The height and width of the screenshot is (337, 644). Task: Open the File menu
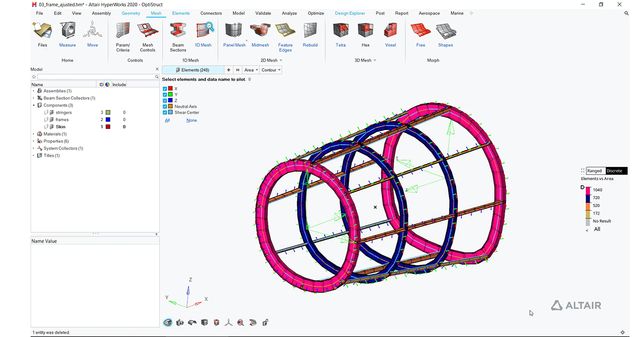(40, 13)
